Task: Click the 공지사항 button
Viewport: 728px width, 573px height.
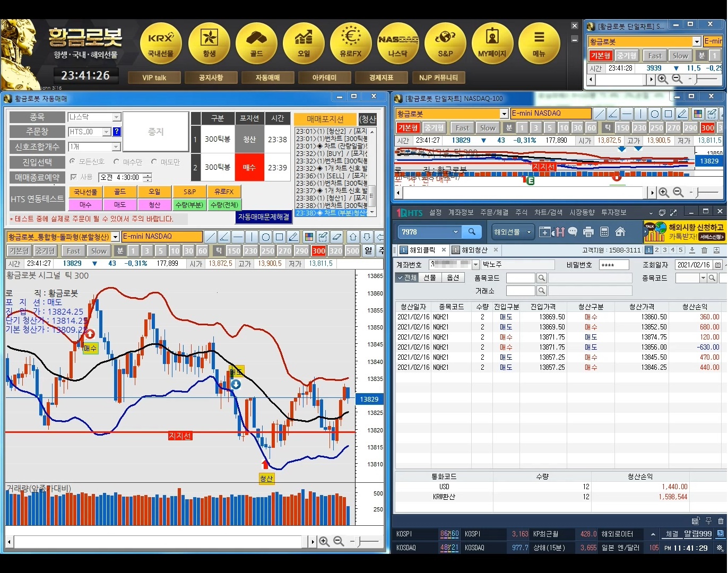Action: (211, 77)
